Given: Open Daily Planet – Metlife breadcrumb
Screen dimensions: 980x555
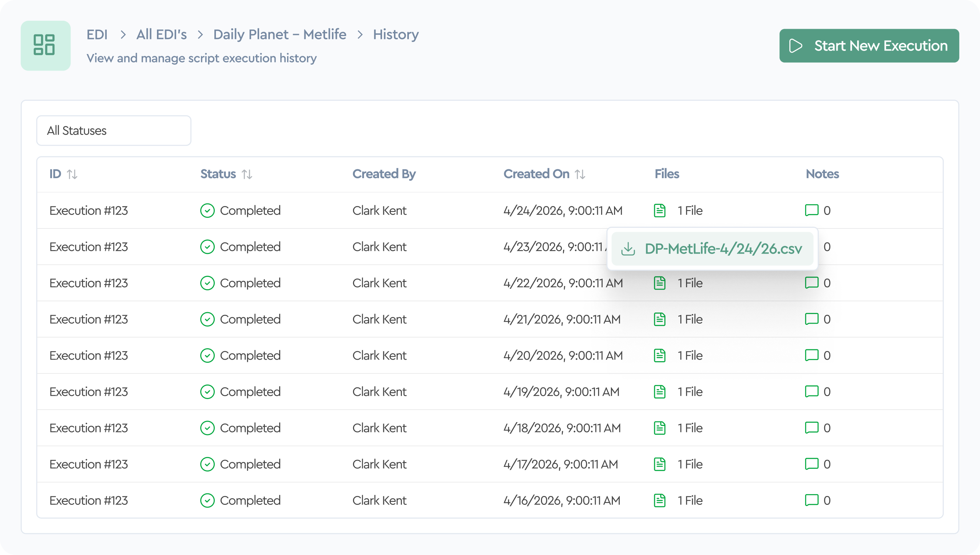Looking at the screenshot, I should click(x=279, y=34).
